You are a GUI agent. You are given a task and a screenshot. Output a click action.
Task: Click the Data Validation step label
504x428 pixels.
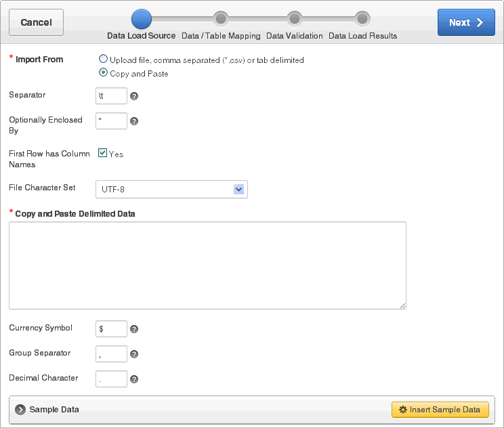[295, 36]
